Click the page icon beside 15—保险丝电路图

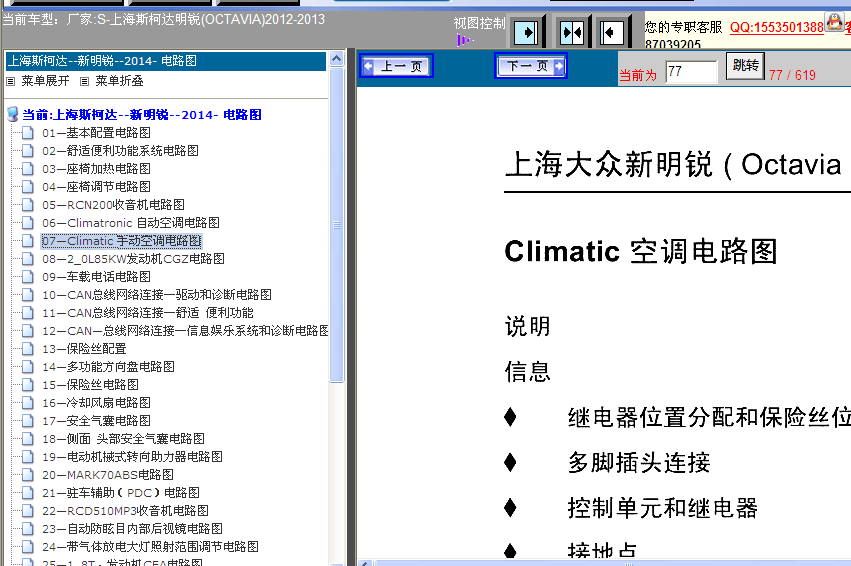28,385
